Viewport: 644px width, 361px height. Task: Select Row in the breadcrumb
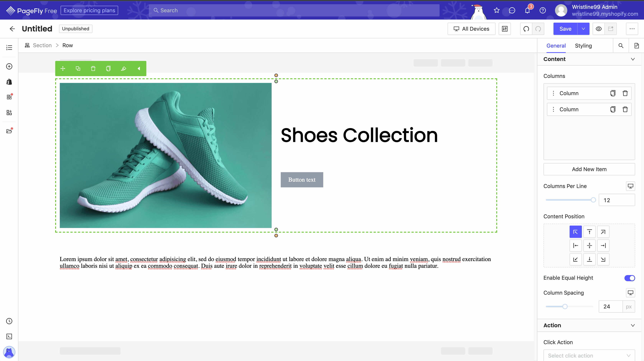coord(68,45)
